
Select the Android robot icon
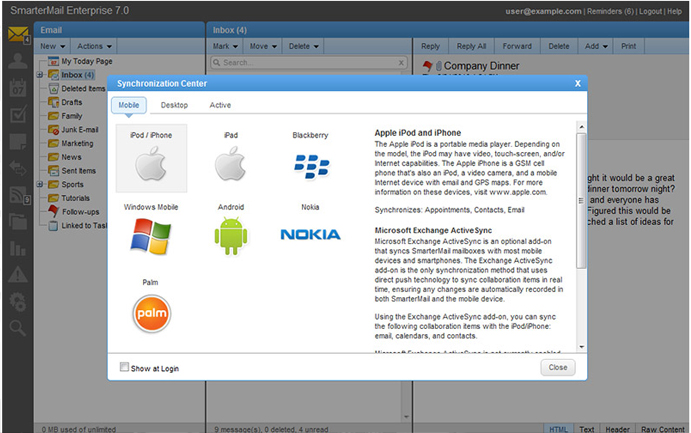click(231, 237)
